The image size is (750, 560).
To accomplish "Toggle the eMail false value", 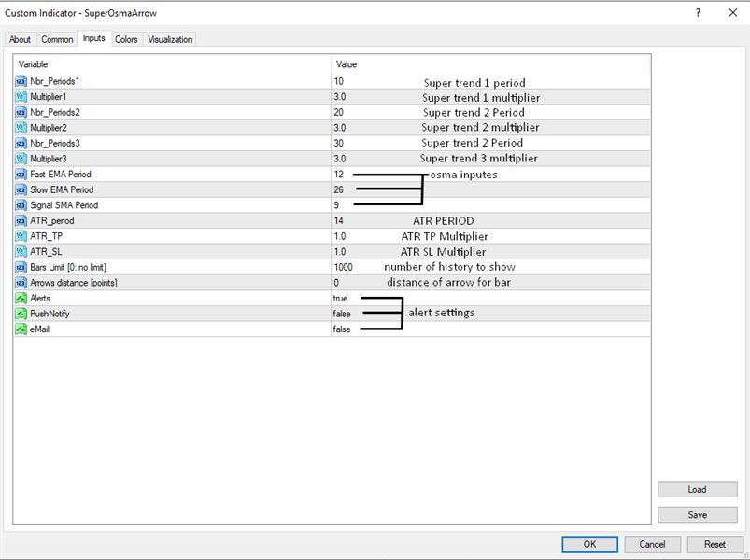I will tap(342, 329).
